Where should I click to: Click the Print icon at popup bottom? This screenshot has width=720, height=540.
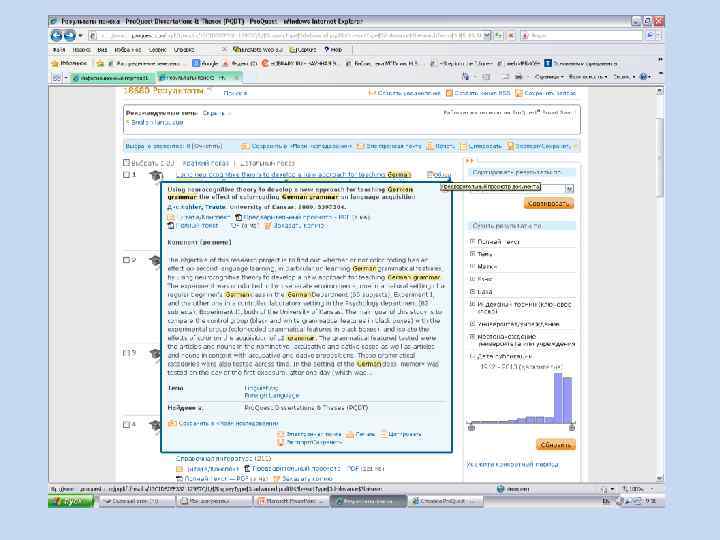tap(350, 434)
